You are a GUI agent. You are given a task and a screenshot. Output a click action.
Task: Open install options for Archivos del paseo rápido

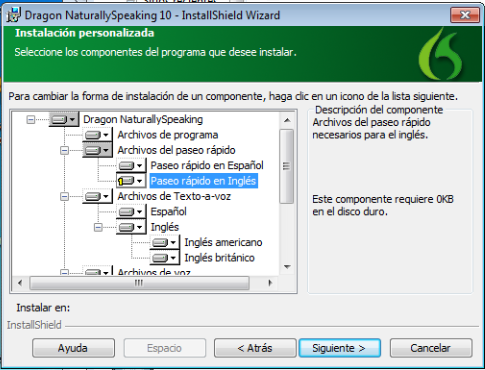[97, 150]
